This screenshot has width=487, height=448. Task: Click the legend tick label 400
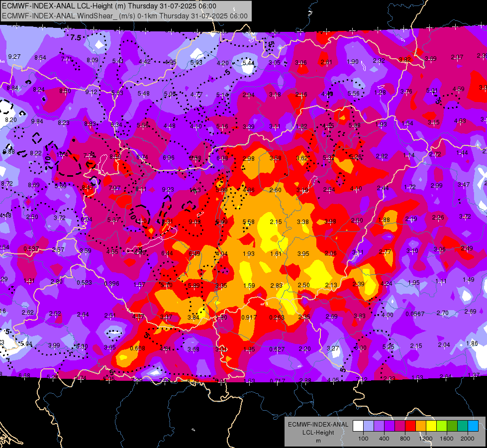[384, 439]
